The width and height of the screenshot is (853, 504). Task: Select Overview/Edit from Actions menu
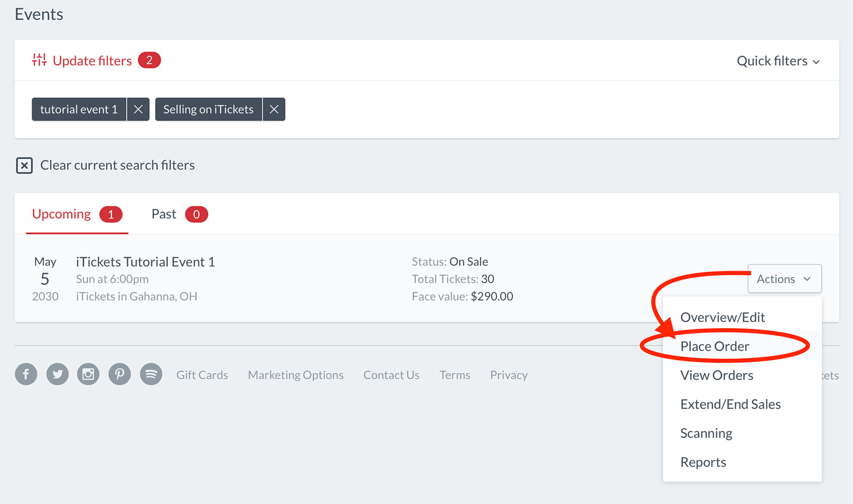pyautogui.click(x=722, y=318)
